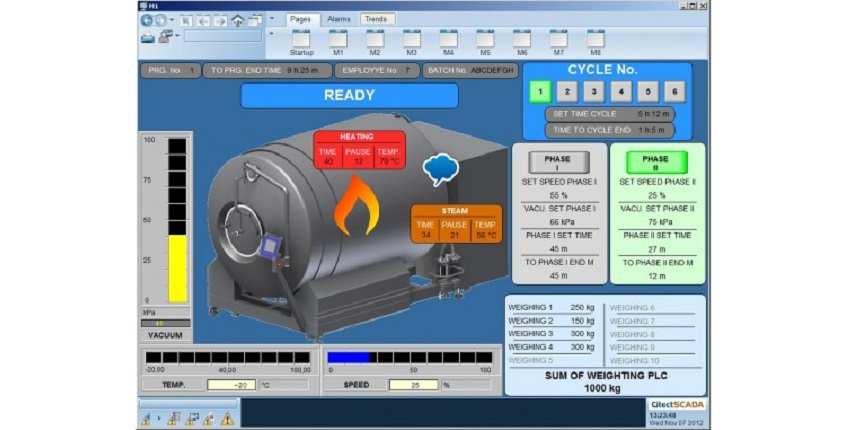Switch to the Alarms tab
The height and width of the screenshot is (430, 860).
point(339,19)
